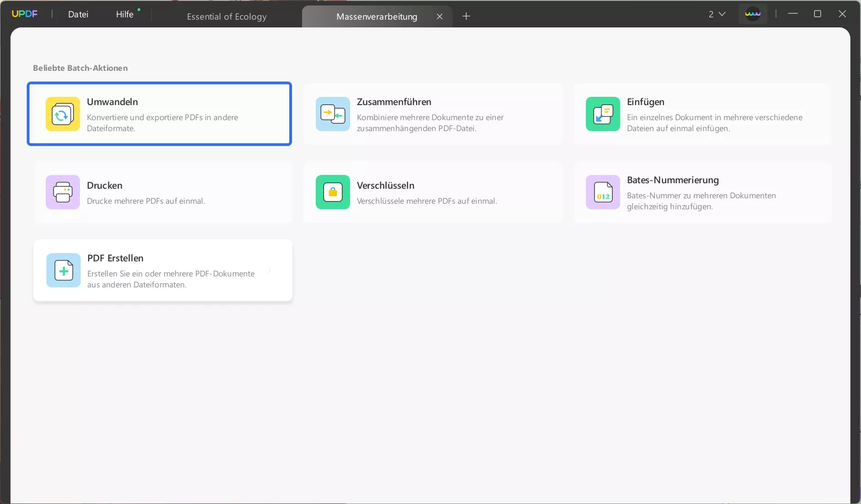Switch to the Essential of Ecology tab
Image resolution: width=861 pixels, height=504 pixels.
click(227, 16)
